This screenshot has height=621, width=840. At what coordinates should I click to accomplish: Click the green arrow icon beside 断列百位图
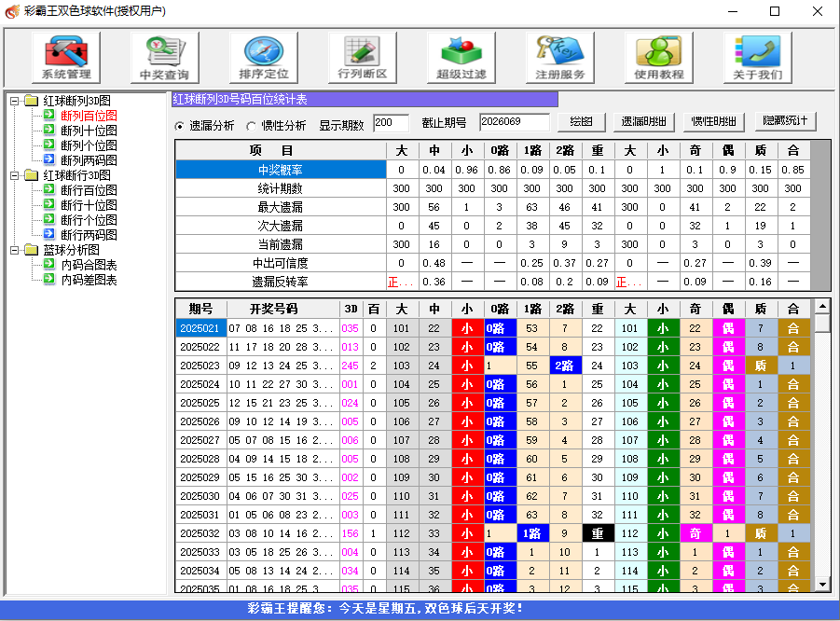(49, 115)
